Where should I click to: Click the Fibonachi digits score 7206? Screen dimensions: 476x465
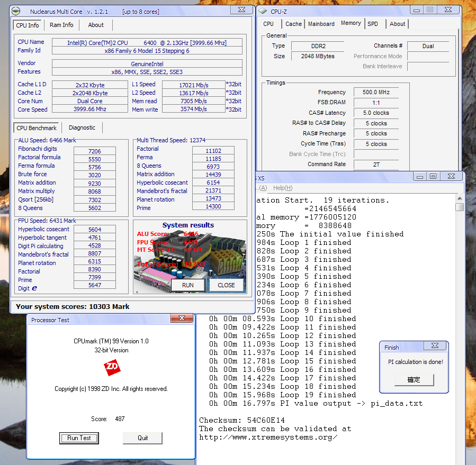[x=95, y=151]
